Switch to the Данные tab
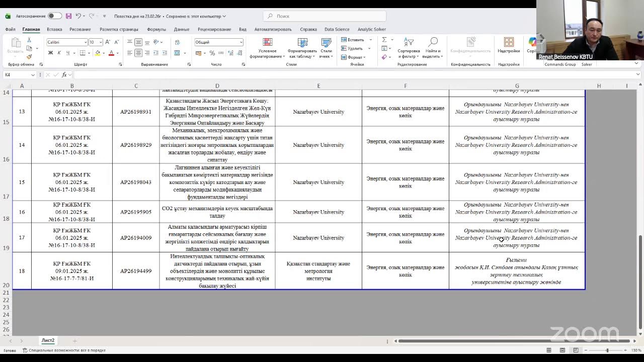The height and width of the screenshot is (362, 644). (182, 29)
